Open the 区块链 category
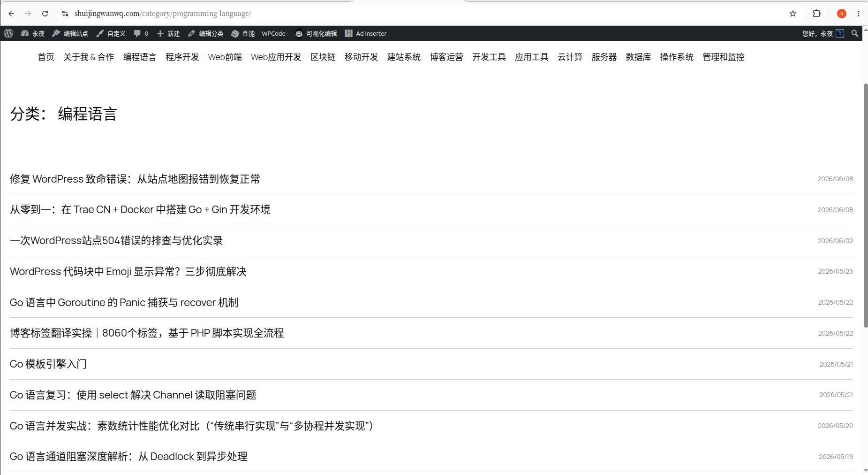 point(323,57)
